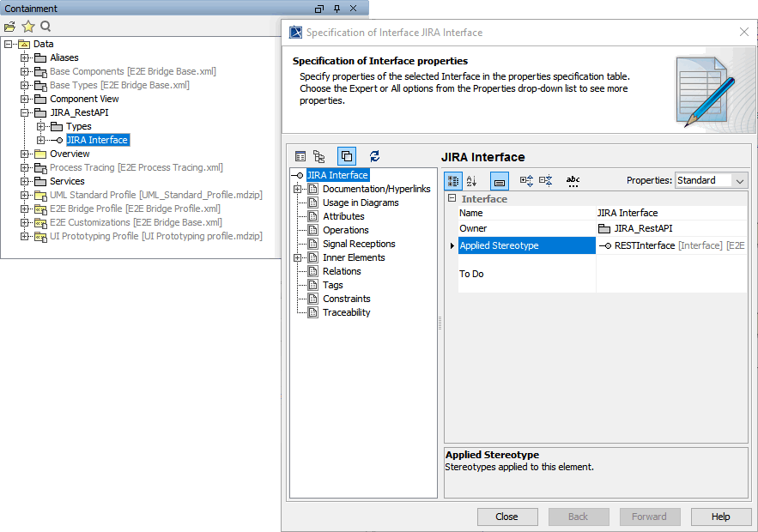Toggle auto-hide pin on Containment panel

[x=337, y=8]
